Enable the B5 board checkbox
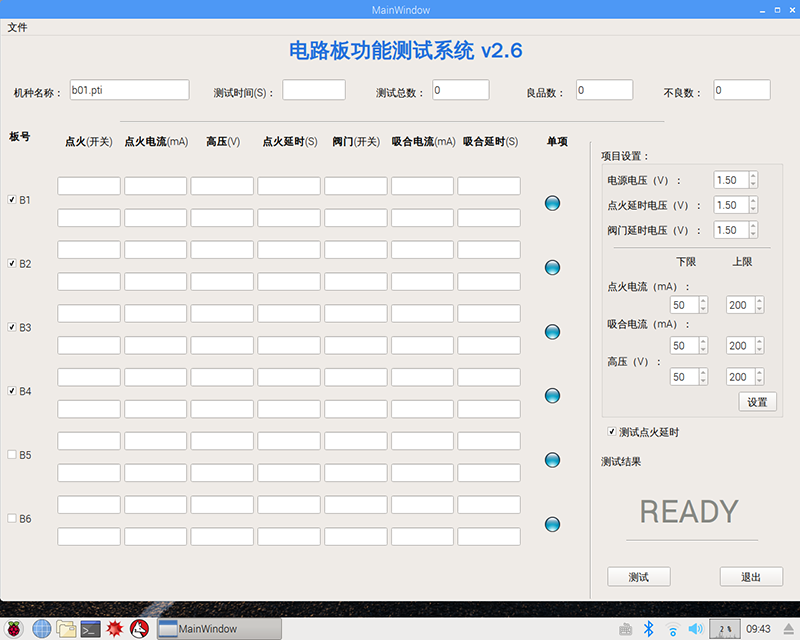This screenshot has height=640, width=800. point(12,455)
